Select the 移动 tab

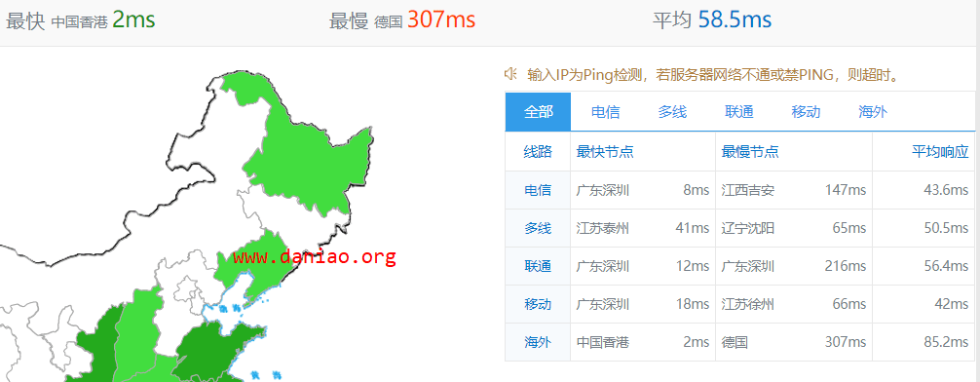(x=806, y=112)
